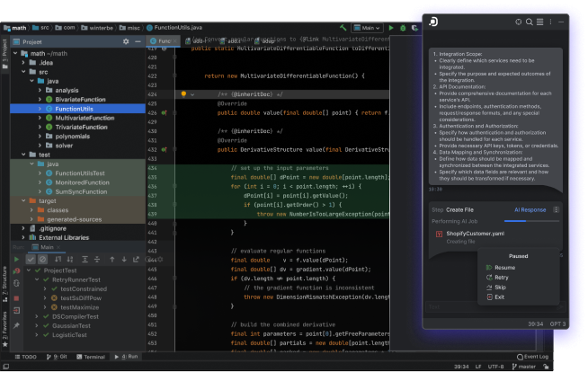Rerun tests with green play in Run panel

pyautogui.click(x=16, y=260)
